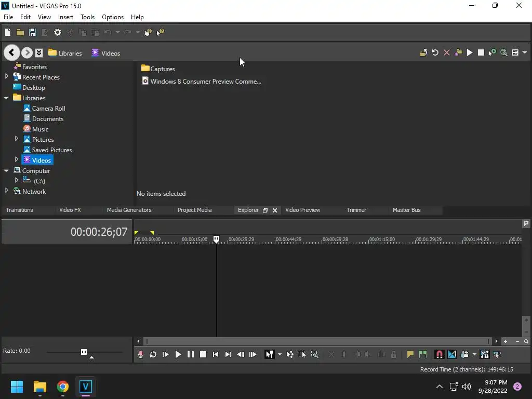Image resolution: width=532 pixels, height=399 pixels.
Task: Open the Insert menu
Action: coord(65,17)
